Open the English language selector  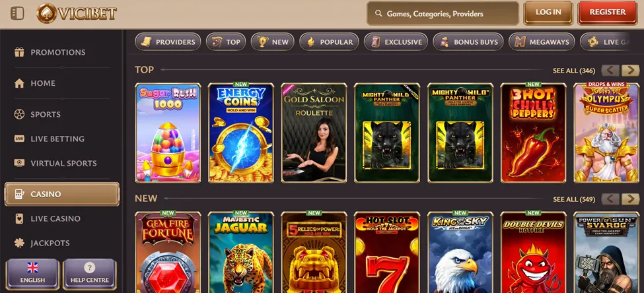(32, 274)
